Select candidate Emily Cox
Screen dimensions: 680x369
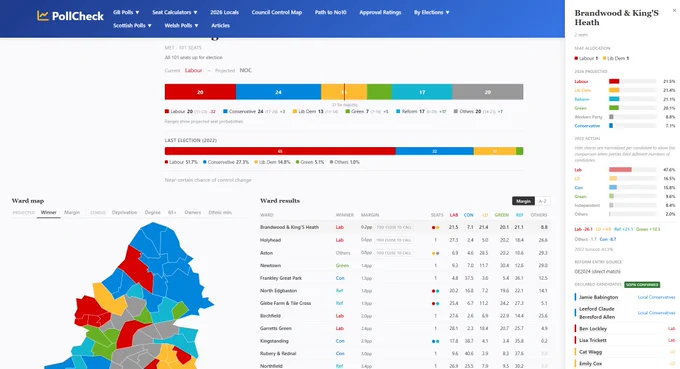590,364
